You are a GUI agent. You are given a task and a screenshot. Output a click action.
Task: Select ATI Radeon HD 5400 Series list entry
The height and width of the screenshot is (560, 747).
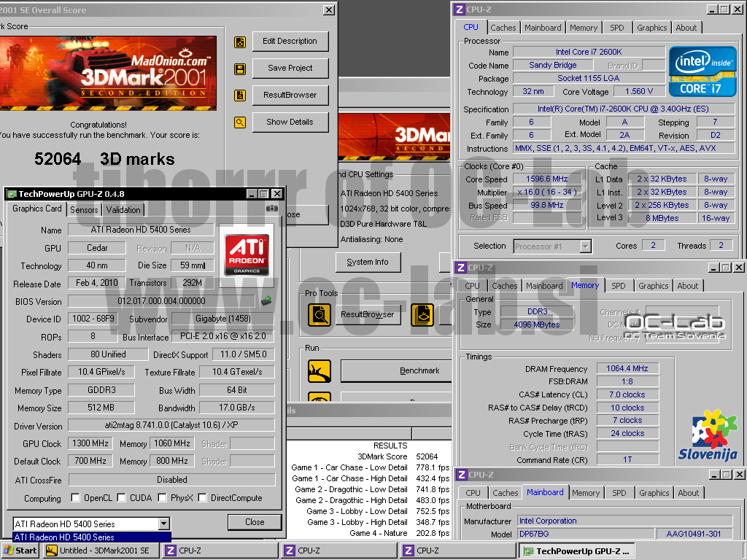(91, 537)
